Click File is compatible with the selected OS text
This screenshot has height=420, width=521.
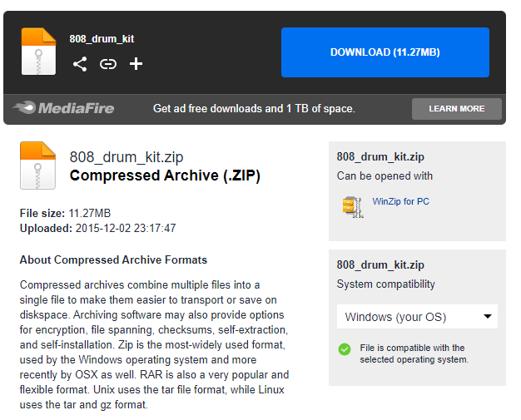tap(414, 353)
